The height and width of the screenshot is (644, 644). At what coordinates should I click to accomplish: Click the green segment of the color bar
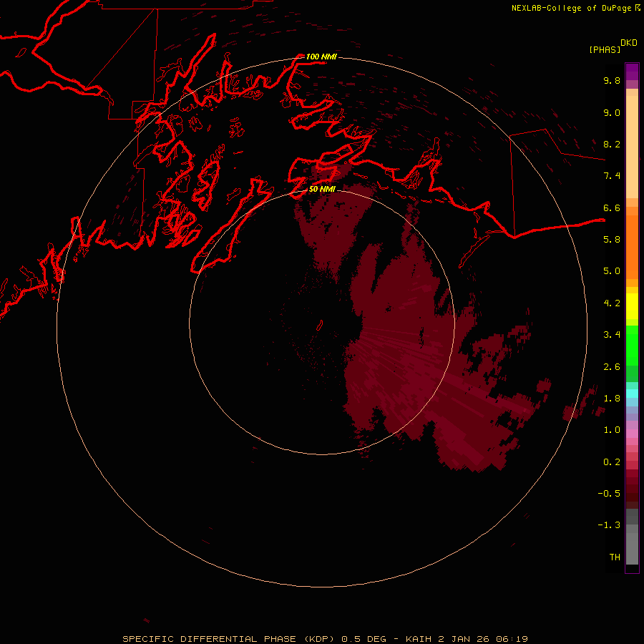632,346
